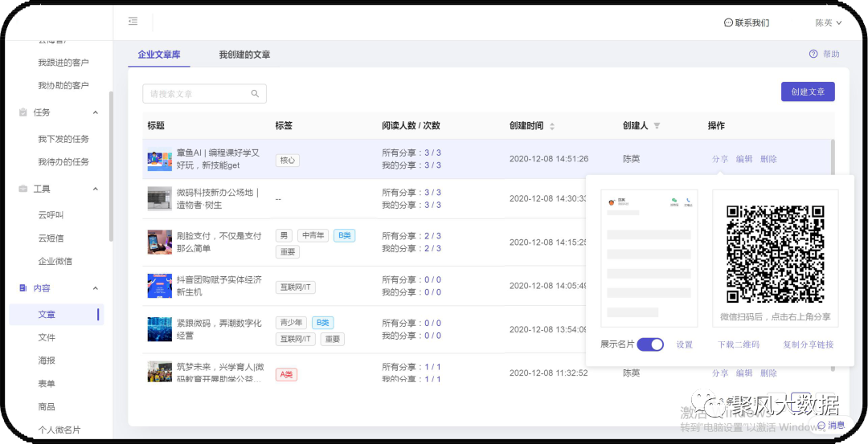The width and height of the screenshot is (868, 444).
Task: Open 企业微信 in the sidebar
Action: pyautogui.click(x=55, y=261)
